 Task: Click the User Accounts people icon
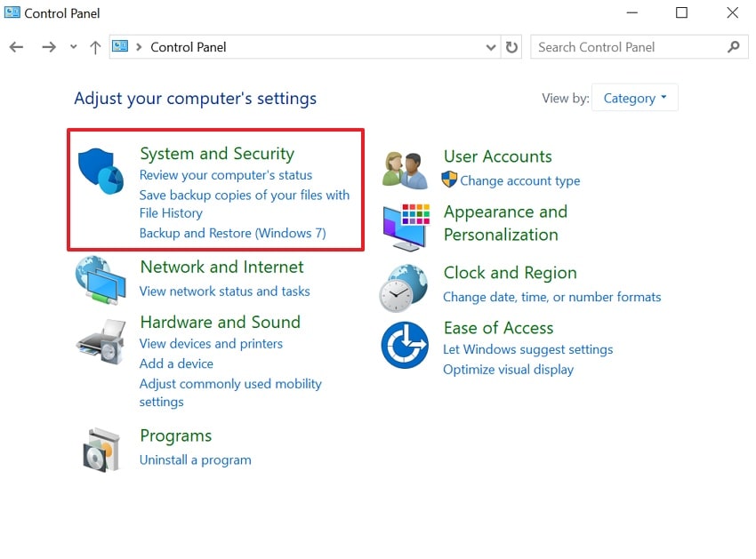point(406,169)
